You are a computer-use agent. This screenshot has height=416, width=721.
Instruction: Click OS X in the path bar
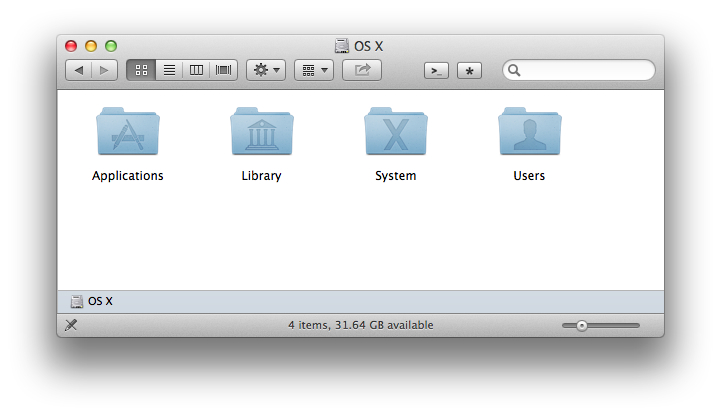coord(92,302)
